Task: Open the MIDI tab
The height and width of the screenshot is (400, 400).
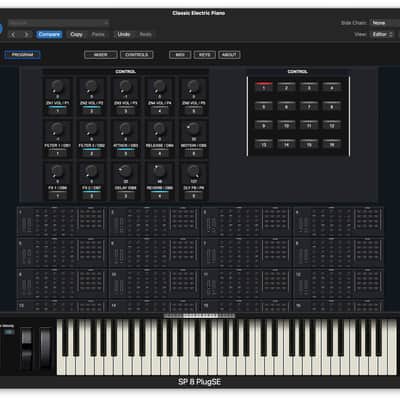Action: click(180, 55)
